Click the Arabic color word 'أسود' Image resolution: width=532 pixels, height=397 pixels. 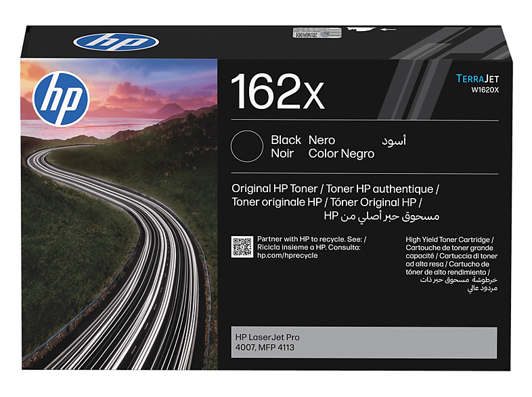394,141
